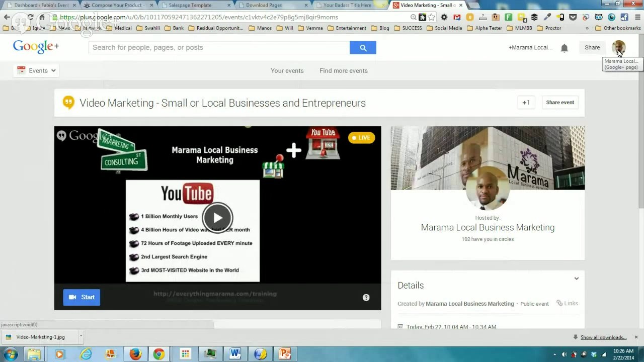Screen dimensions: 644x362
Task: Close the Video Marketing browser tab
Action: tap(460, 5)
